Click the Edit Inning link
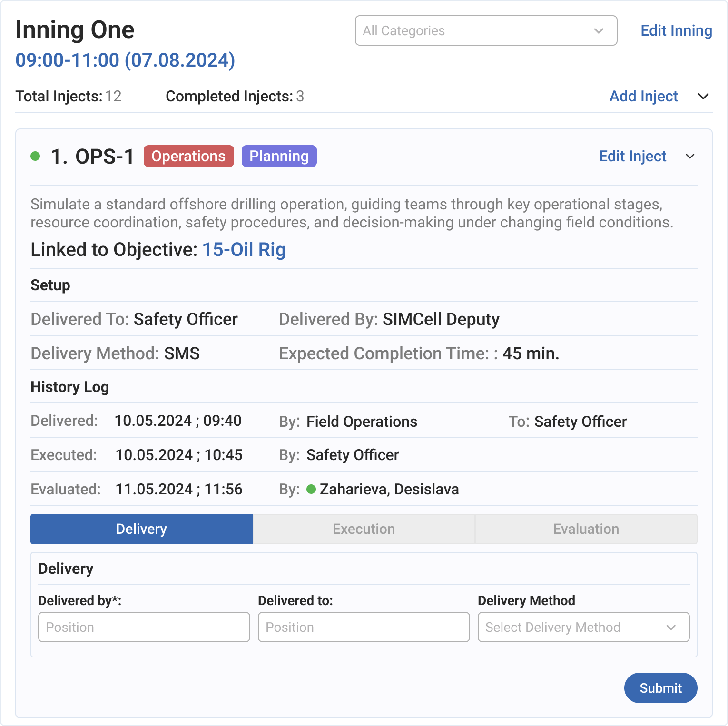 [676, 30]
